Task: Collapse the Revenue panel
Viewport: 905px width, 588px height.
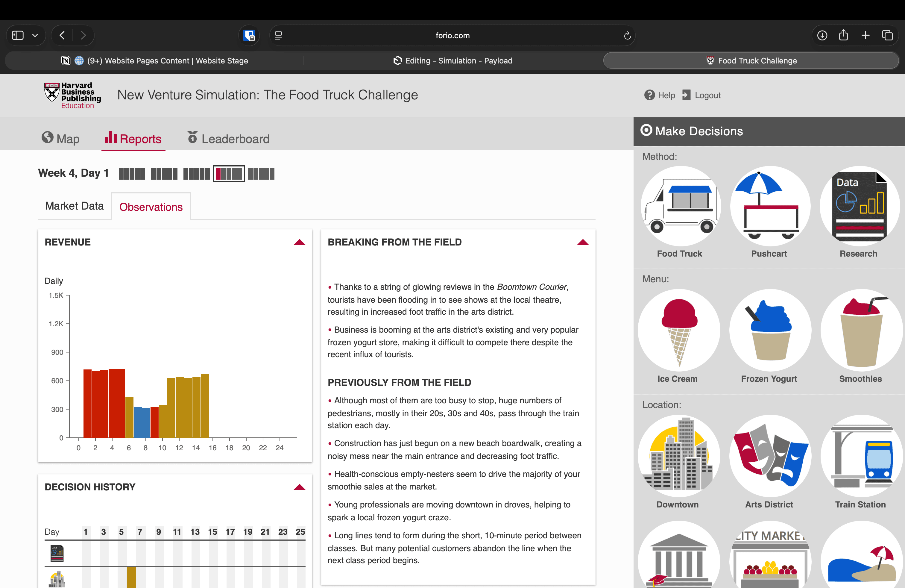Action: coord(299,242)
